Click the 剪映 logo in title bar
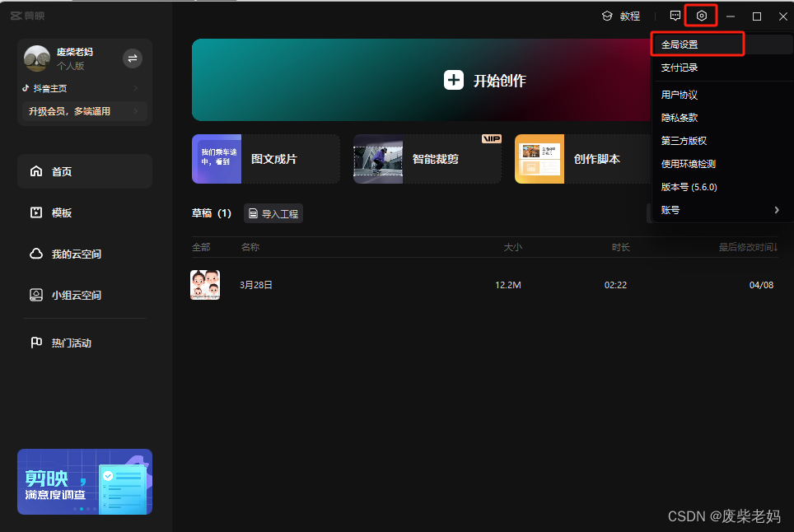Screen dimensions: 794x532 tap(27, 16)
